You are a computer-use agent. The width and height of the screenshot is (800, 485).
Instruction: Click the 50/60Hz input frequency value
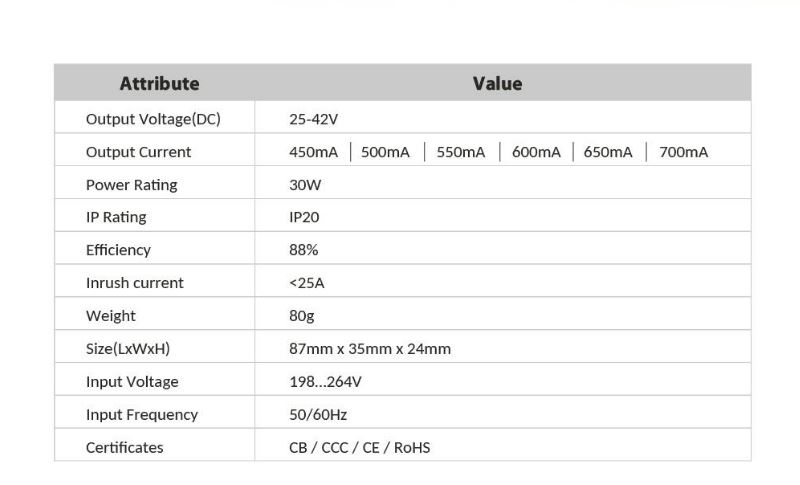pyautogui.click(x=318, y=415)
